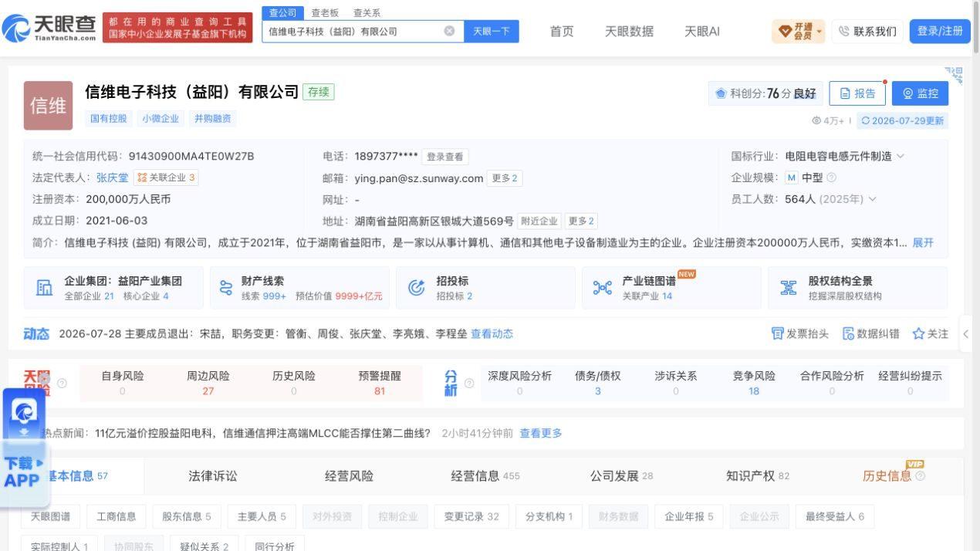
Task: Open legal representative 张庆堂 link
Action: pyautogui.click(x=113, y=177)
